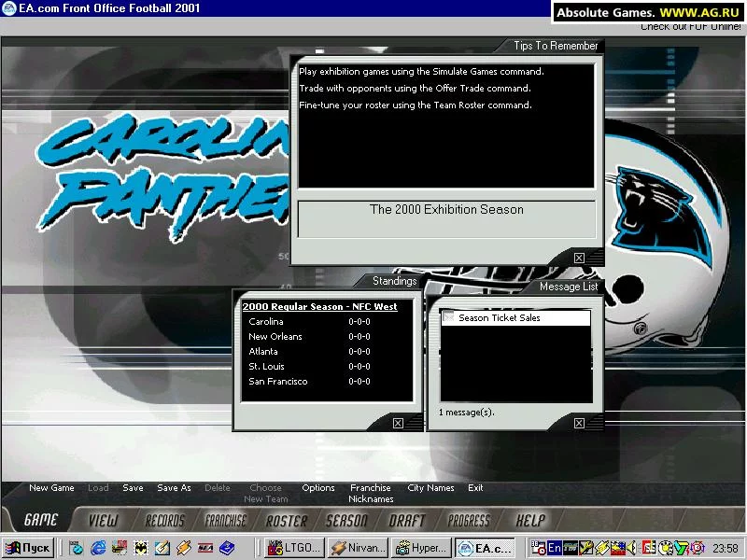Open the SEASON menu tab

(346, 521)
